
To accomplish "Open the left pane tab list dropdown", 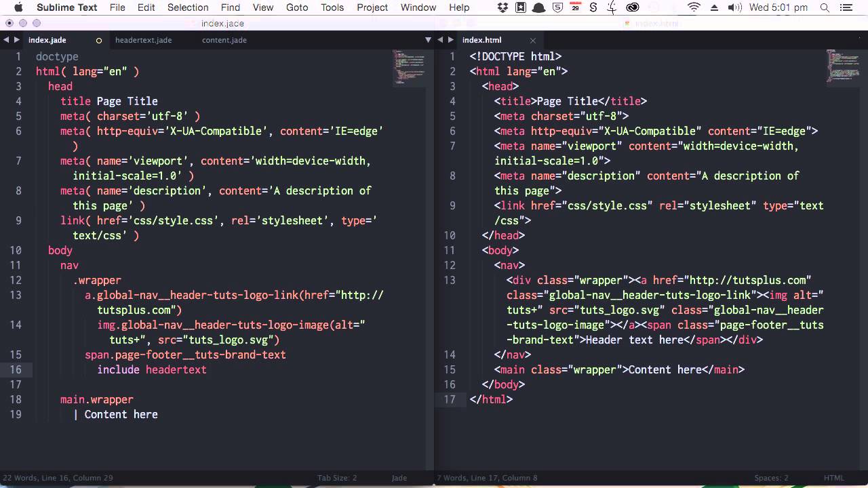I will pos(428,40).
